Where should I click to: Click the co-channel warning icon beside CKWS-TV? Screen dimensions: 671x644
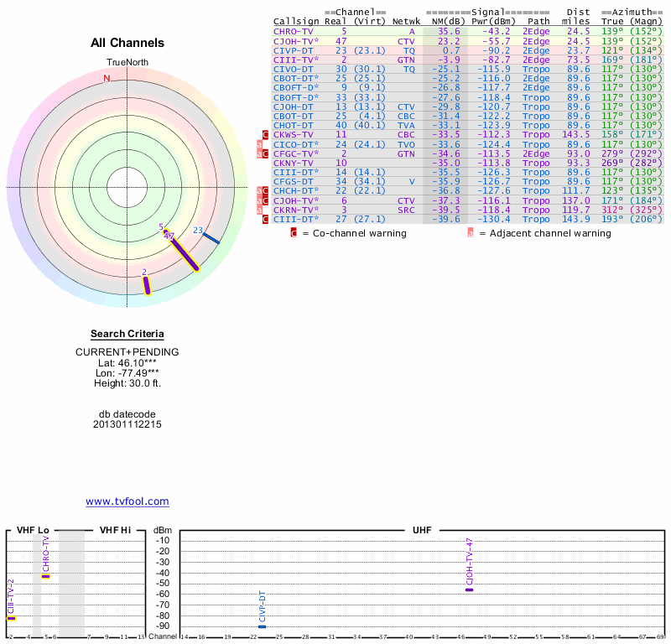tap(266, 134)
